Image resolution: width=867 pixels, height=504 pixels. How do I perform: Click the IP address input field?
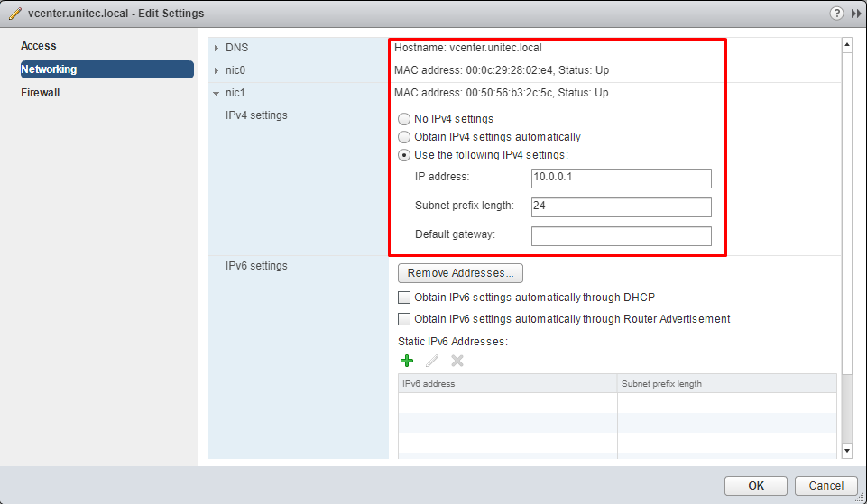point(622,179)
